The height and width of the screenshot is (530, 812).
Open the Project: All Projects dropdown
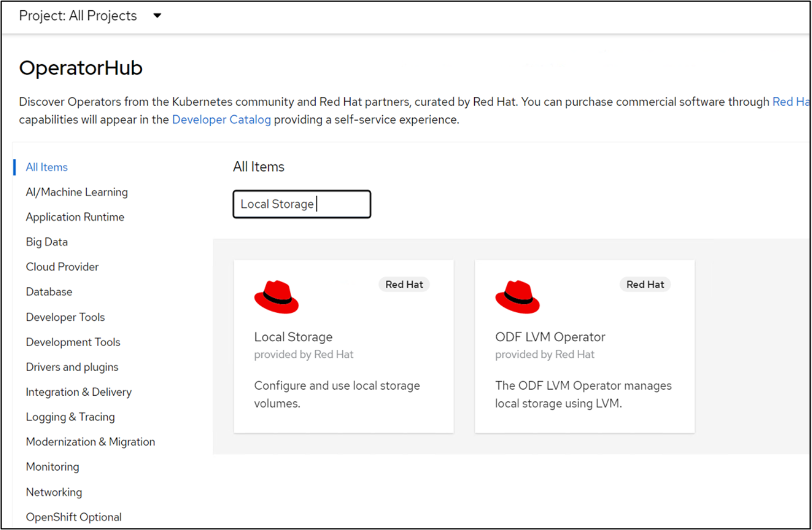[90, 16]
